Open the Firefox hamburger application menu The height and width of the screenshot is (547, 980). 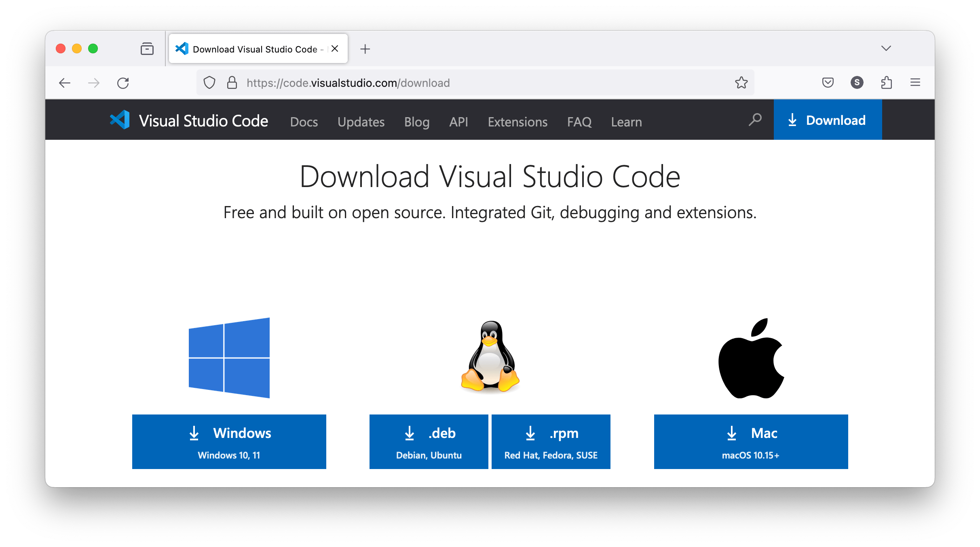915,83
